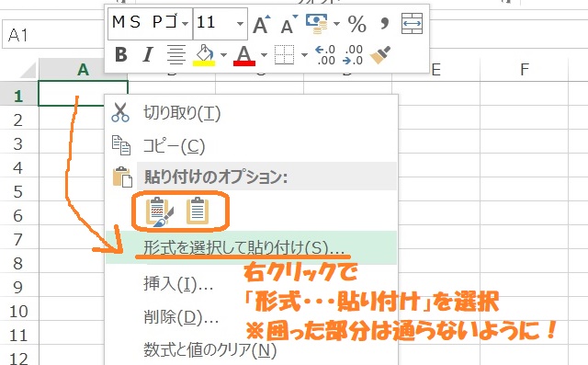Select column F header
The height and width of the screenshot is (365, 588).
tap(525, 69)
